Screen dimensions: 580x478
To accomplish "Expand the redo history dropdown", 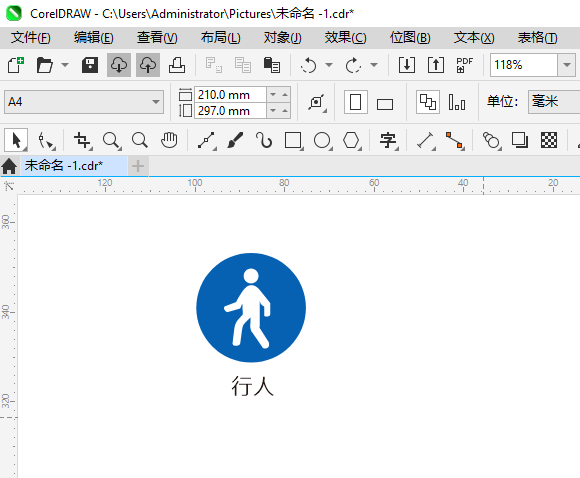I will 374,65.
